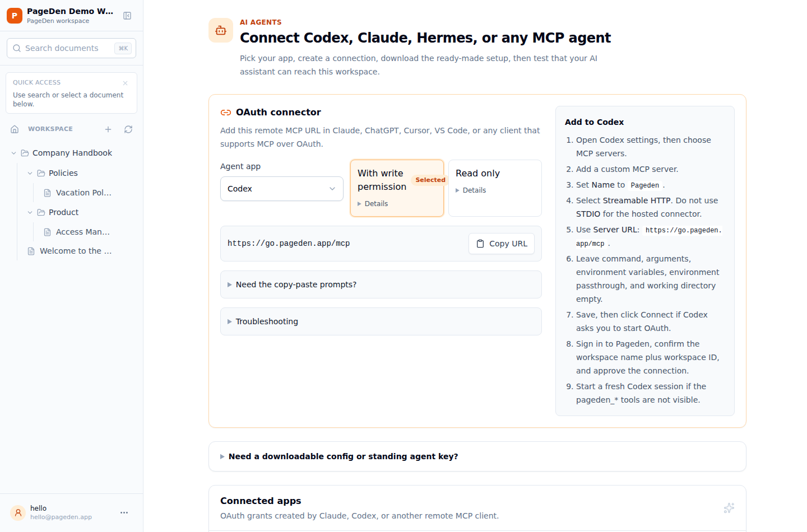The width and height of the screenshot is (807, 532).
Task: Click the Pageden name code value
Action: coord(645,185)
